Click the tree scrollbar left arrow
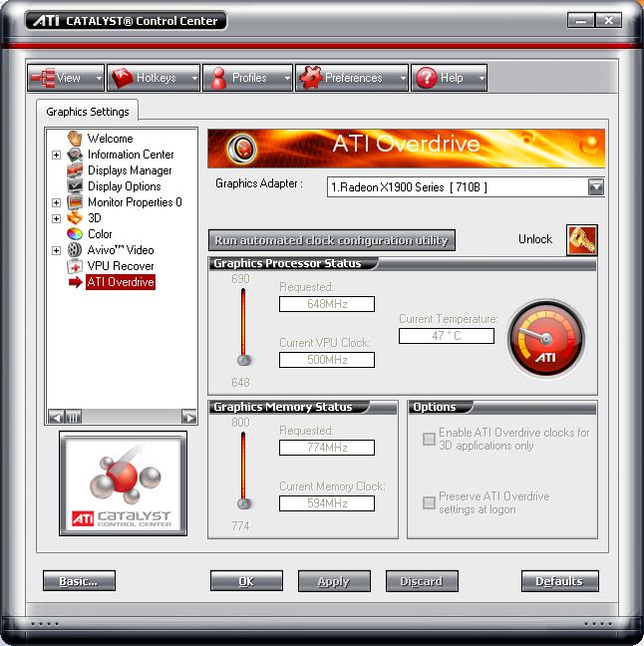 point(56,418)
